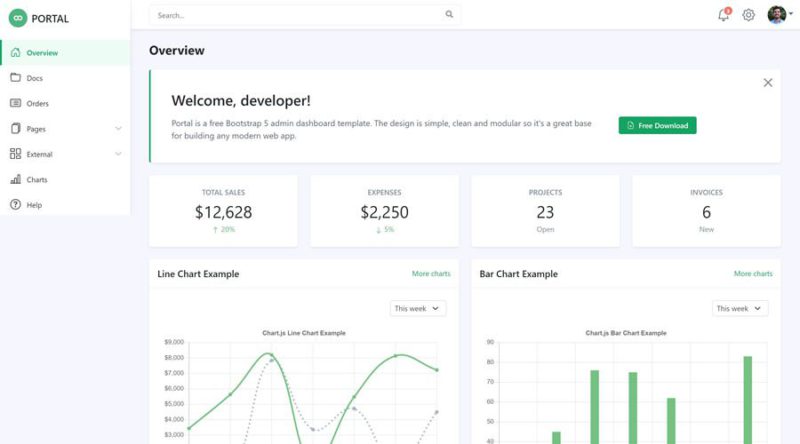Click the Free Download button
Viewport: 800px width, 444px height.
point(657,125)
